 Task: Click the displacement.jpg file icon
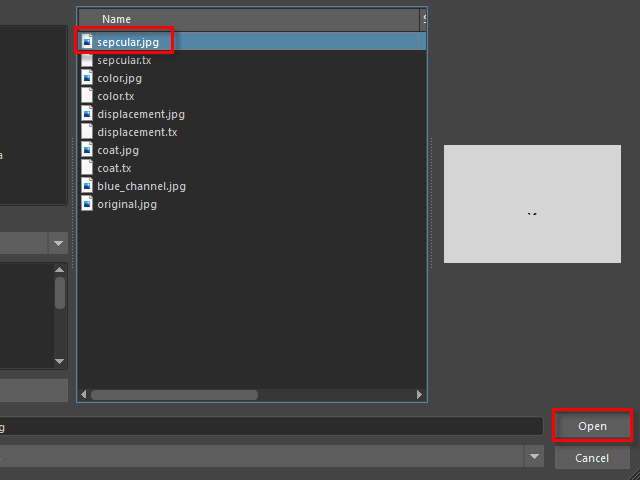(87, 114)
